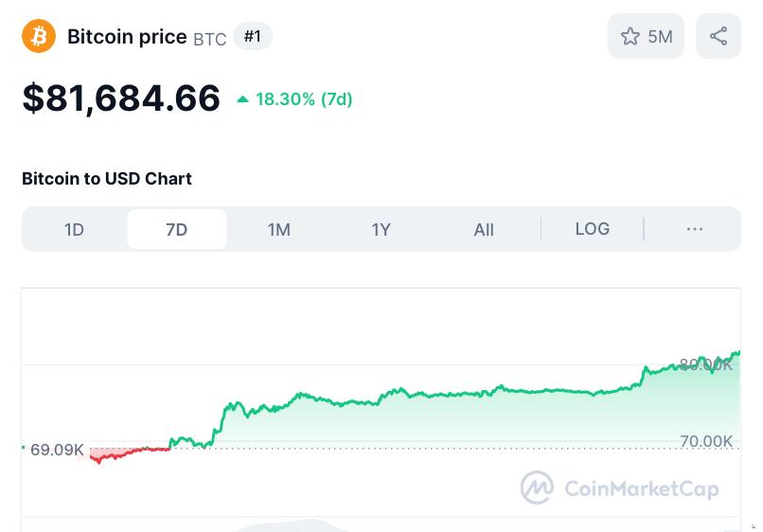Switch chart to 1D timeframe
Screen dimensions: 763x532
(x=74, y=229)
